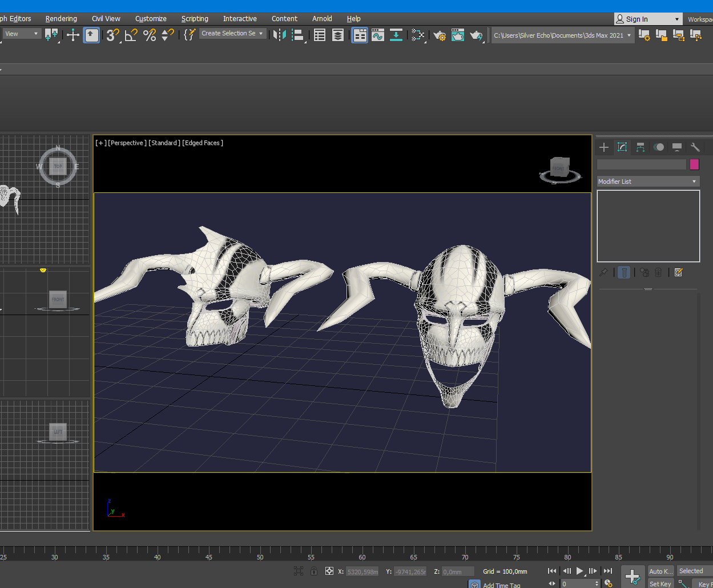
Task: Click the Top viewport ViewCube compass
Action: coord(58,167)
